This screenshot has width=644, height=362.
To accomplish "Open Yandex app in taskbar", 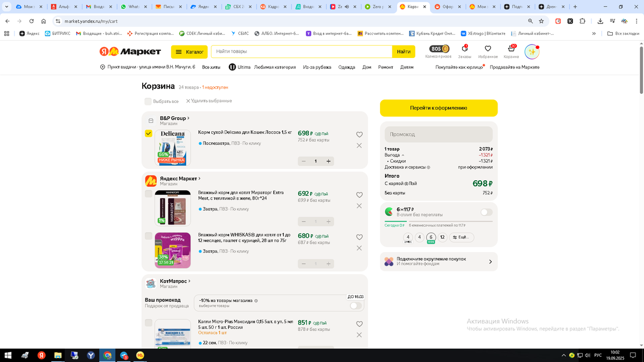I will coord(41,355).
